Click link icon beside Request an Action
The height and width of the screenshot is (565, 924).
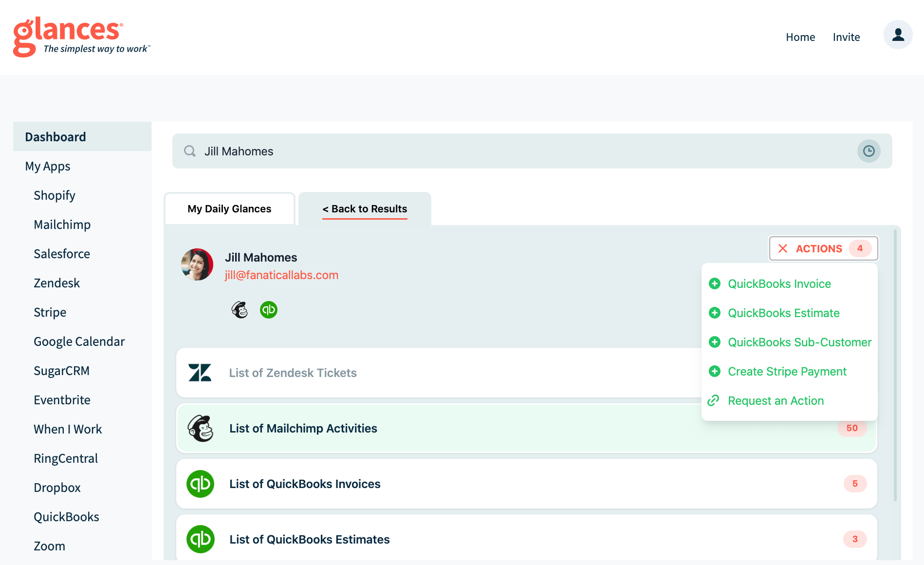point(714,400)
